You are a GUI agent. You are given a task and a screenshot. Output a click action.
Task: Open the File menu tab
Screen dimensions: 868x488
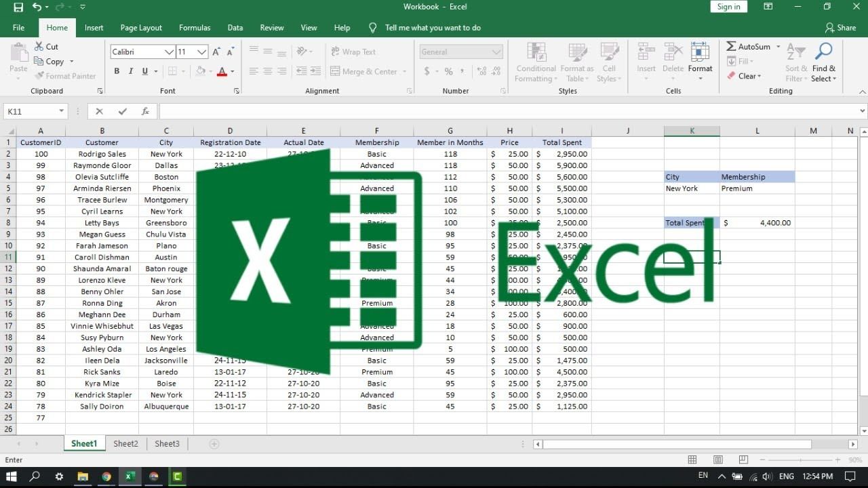pos(18,28)
